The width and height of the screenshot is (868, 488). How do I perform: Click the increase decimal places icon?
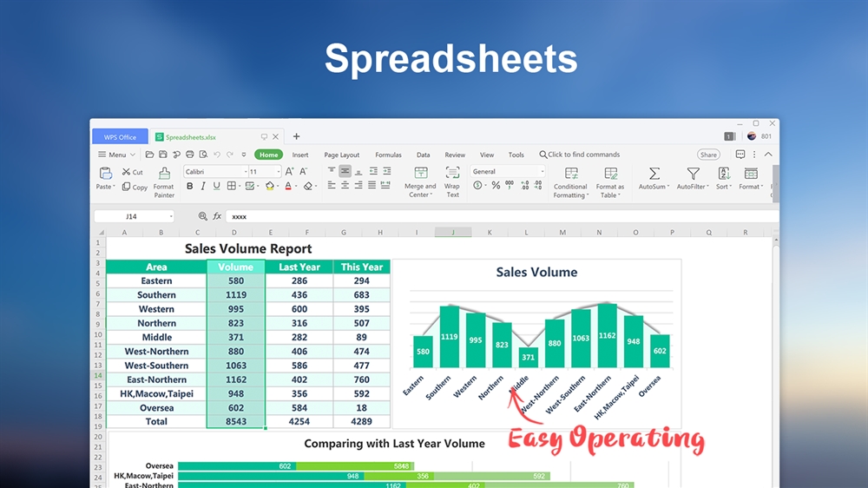(x=524, y=186)
